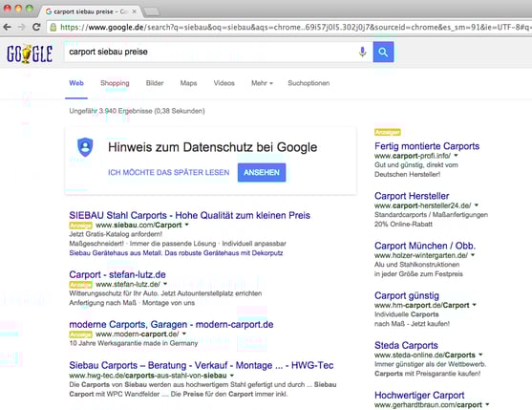Expand arrow next to www.carport-hersteller24.de/
Screen dimensions: 532x410
477,205
